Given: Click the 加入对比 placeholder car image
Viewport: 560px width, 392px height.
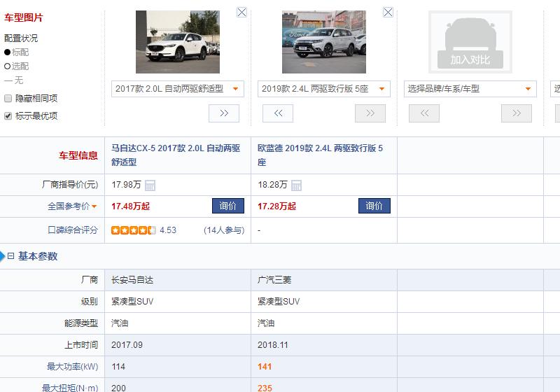Looking at the screenshot, I should [470, 42].
